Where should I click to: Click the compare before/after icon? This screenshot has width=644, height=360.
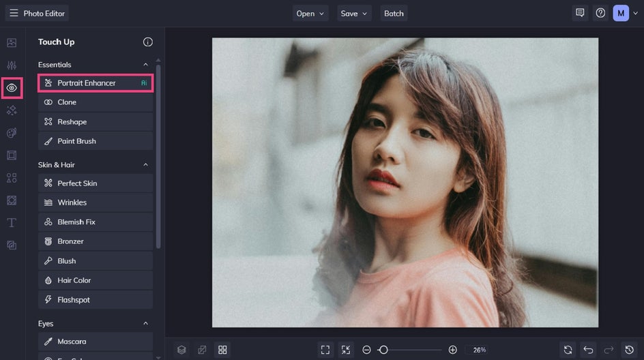202,350
